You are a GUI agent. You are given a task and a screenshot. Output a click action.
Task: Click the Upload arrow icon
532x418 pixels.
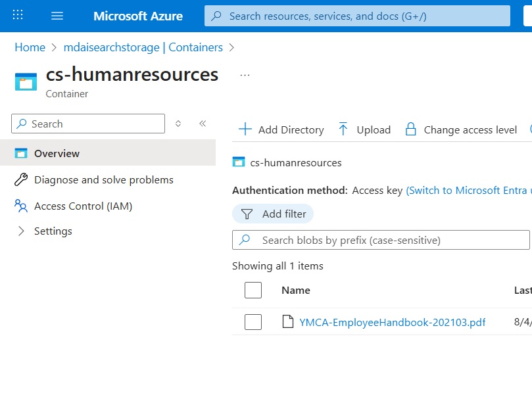point(343,129)
